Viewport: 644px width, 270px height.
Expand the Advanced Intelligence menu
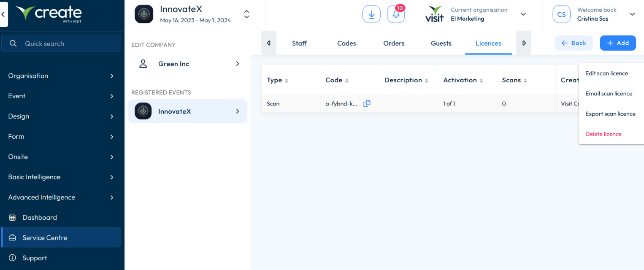pyautogui.click(x=61, y=197)
